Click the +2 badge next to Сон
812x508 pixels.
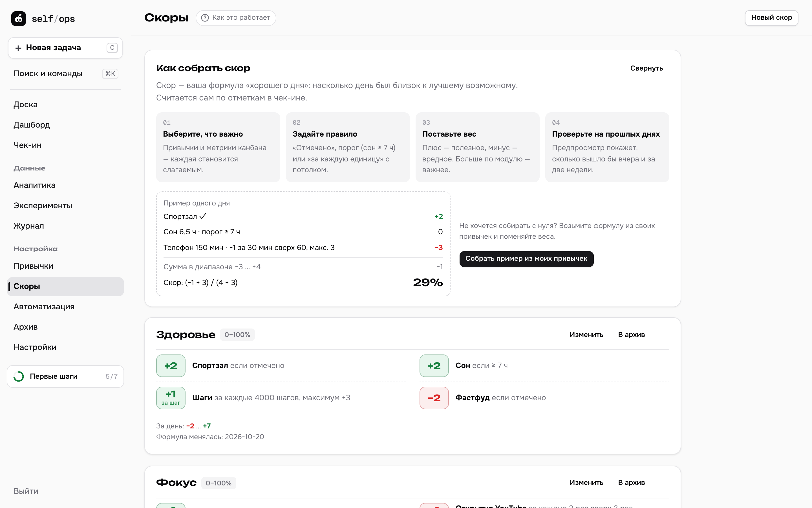click(434, 365)
